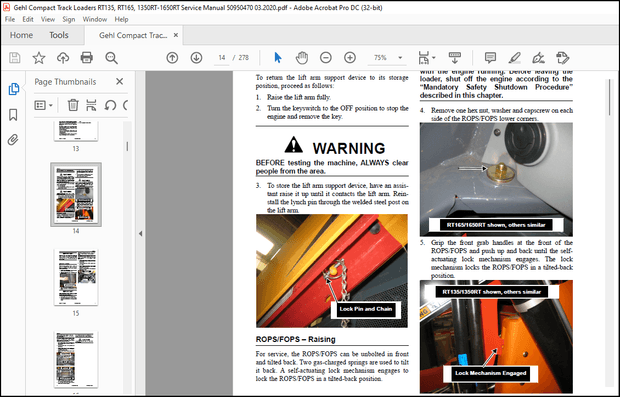Open the Sign document tool

click(539, 58)
